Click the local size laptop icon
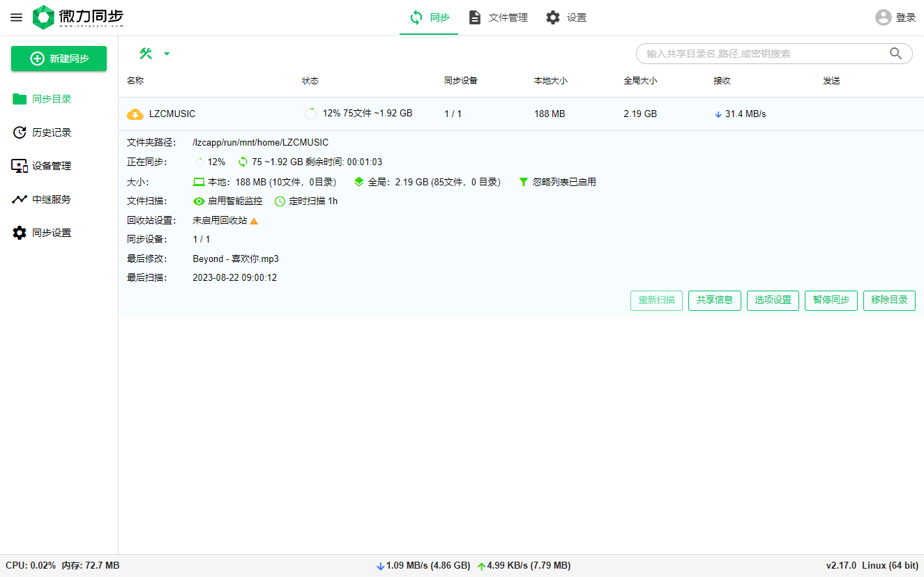 199,182
